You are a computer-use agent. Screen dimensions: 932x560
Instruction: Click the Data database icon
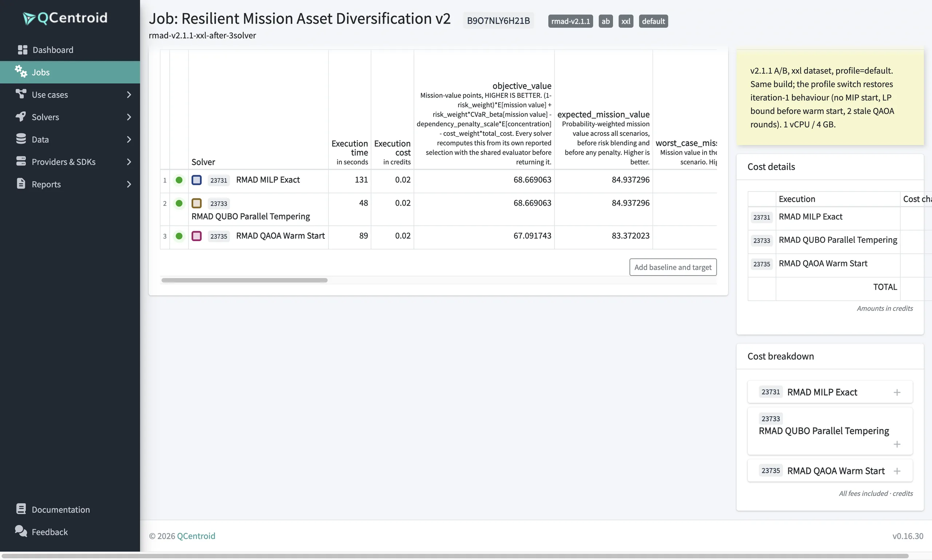(21, 139)
